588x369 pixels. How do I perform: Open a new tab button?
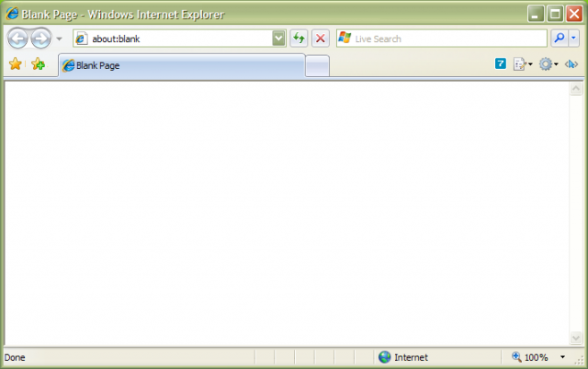317,66
